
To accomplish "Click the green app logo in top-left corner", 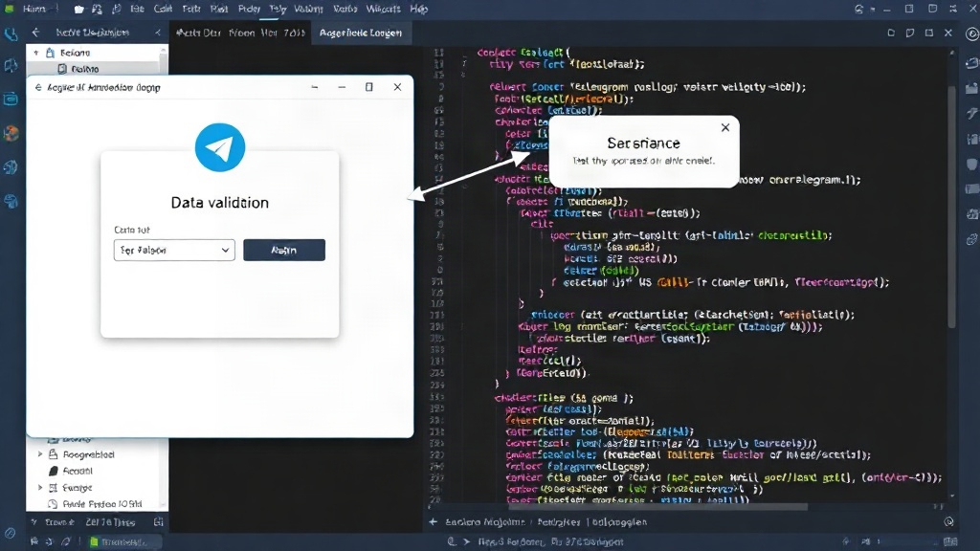I will (9, 9).
